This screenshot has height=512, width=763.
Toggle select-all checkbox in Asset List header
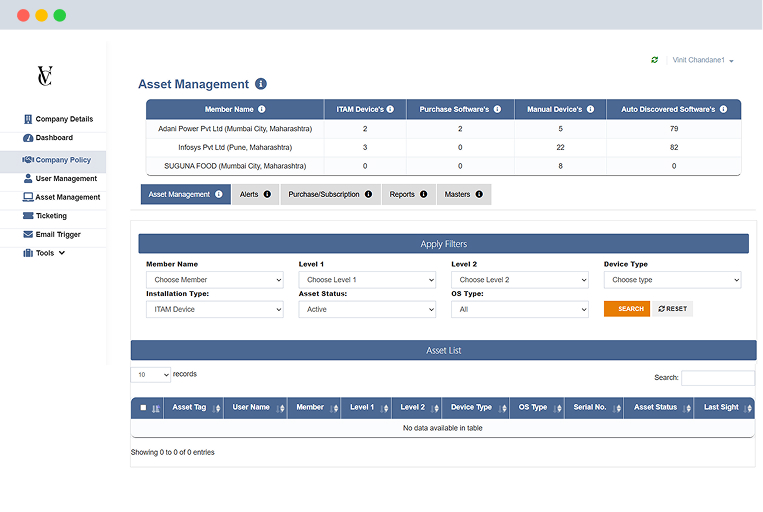(143, 408)
